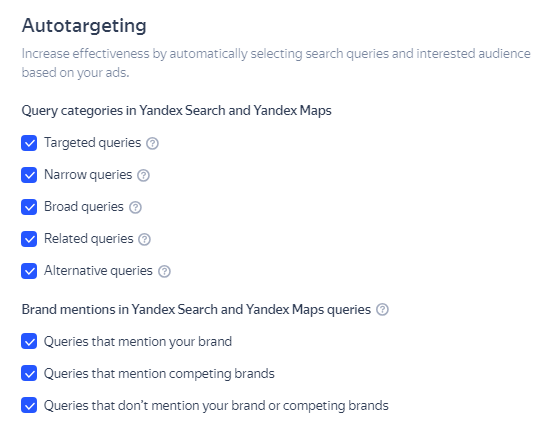
Task: View help for Alternative queries
Action: click(x=164, y=271)
